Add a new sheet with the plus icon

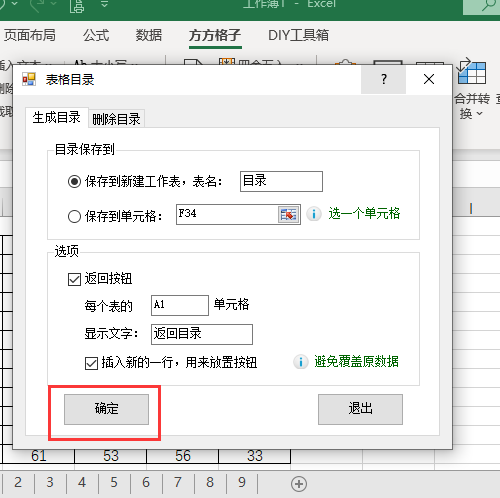coord(299,484)
